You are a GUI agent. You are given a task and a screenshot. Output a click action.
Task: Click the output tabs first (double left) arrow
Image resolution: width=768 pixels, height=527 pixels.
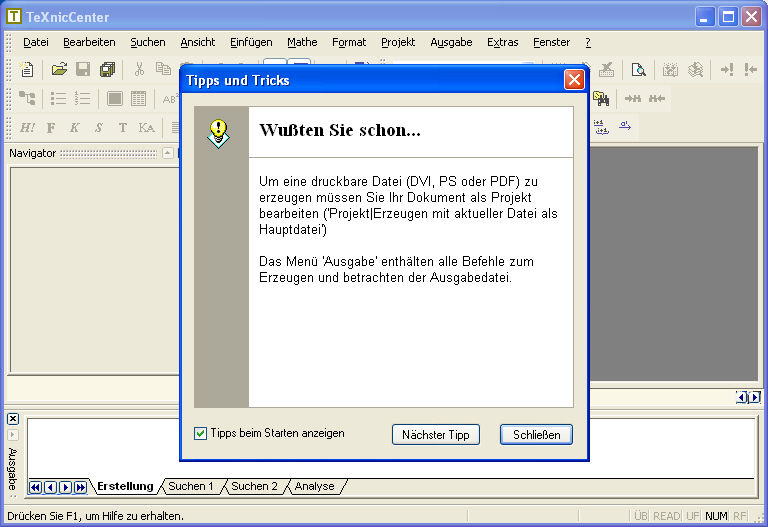(35, 487)
